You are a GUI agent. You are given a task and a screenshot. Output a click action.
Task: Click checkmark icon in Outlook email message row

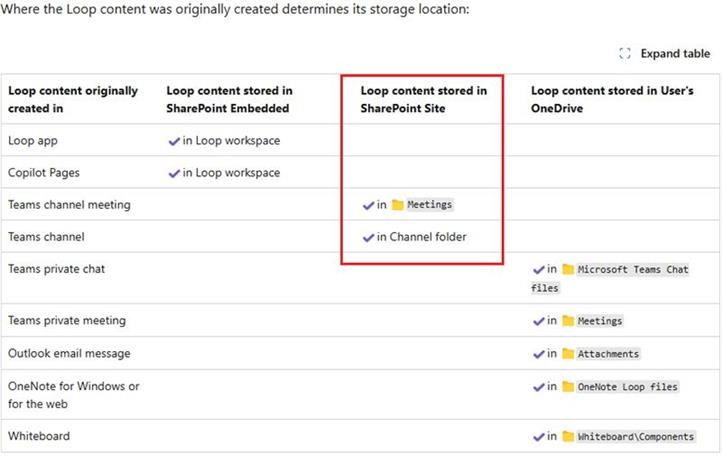pos(539,355)
